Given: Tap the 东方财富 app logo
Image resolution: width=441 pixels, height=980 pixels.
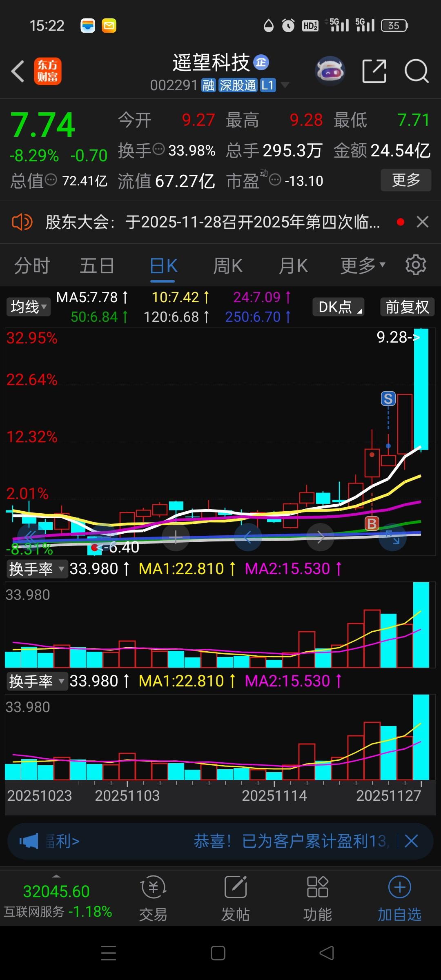Looking at the screenshot, I should [48, 71].
